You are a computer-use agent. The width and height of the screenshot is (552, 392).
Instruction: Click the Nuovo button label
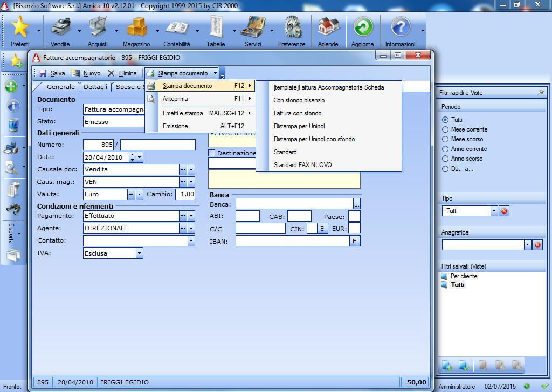[92, 73]
